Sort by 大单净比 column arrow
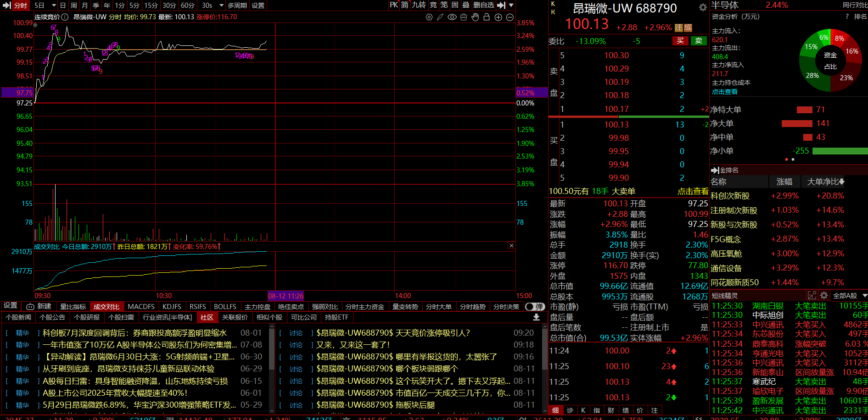The height and width of the screenshot is (420, 868). (842, 182)
